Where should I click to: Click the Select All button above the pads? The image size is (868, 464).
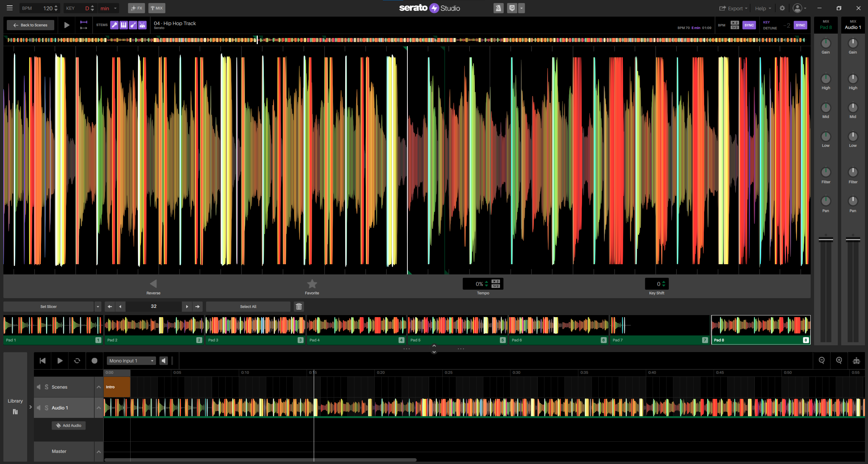tap(248, 306)
